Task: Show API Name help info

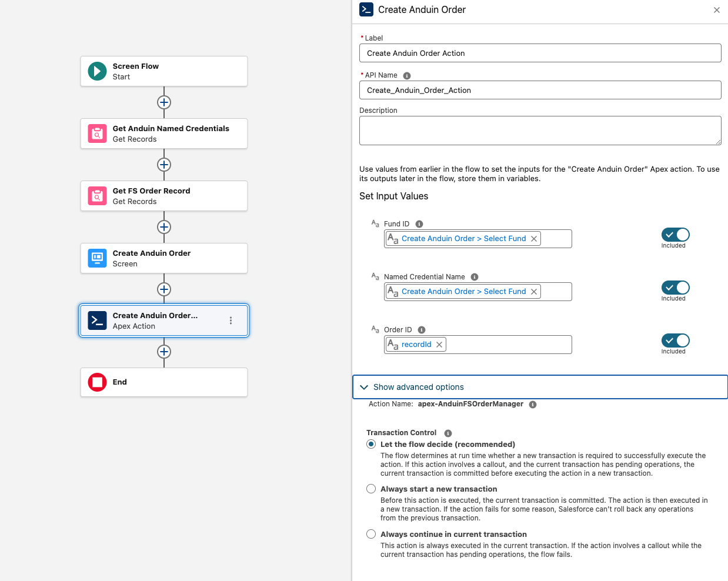Action: pos(407,76)
